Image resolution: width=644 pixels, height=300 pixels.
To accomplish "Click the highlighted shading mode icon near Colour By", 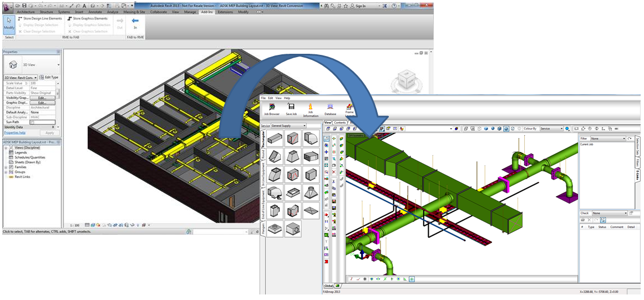I will pyautogui.click(x=506, y=129).
